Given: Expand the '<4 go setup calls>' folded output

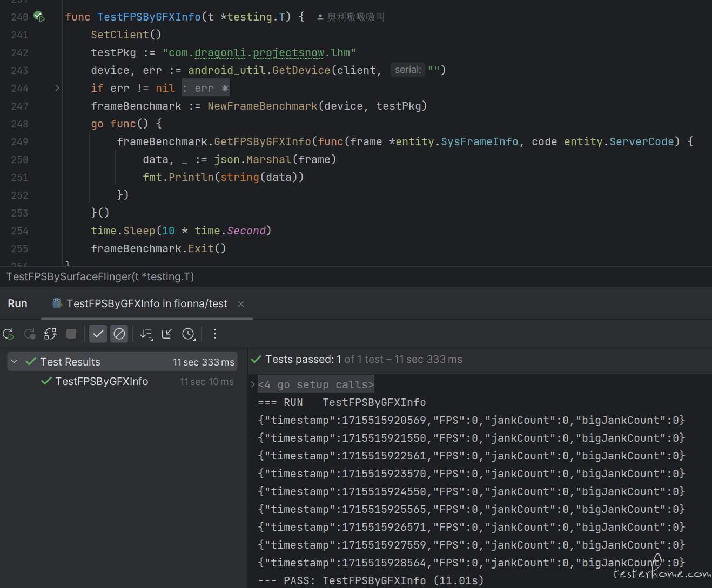Looking at the screenshot, I should 252,384.
